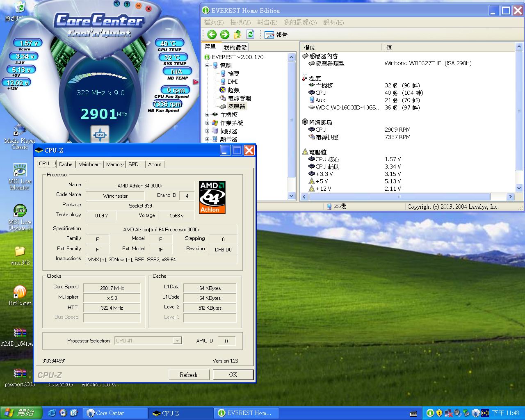Image resolution: width=525 pixels, height=420 pixels.
Task: Click EVEREST Home taskbar button
Action: pyautogui.click(x=247, y=413)
